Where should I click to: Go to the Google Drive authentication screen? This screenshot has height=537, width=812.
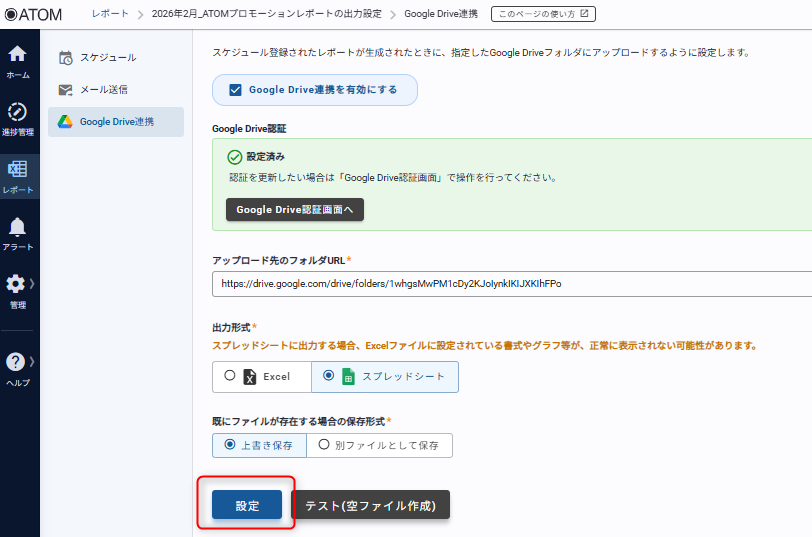[x=294, y=210]
